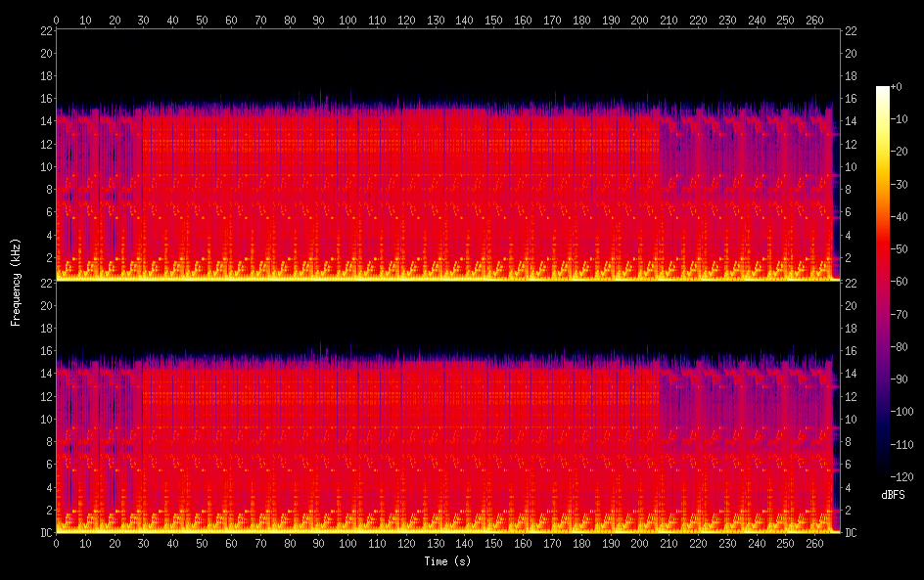Click the "-120" label on the color scale
This screenshot has width=924, height=580.
pos(906,476)
